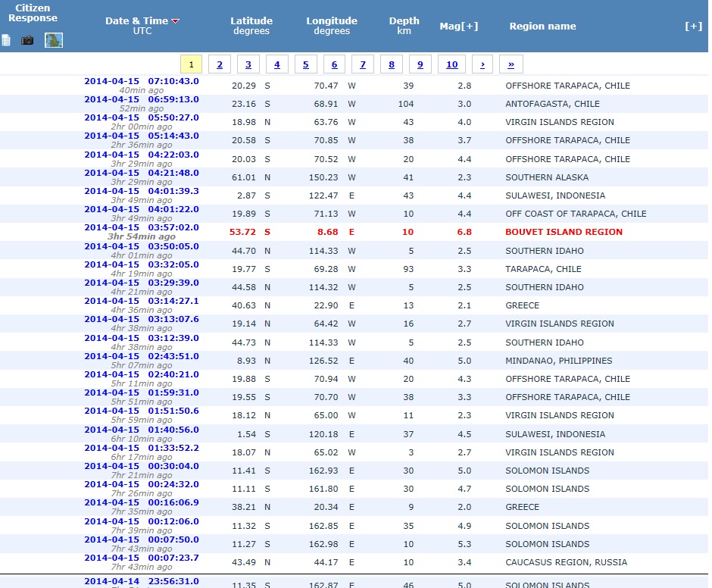
Task: Click CAUCASUS REGION, RUSSIA region text
Action: (567, 562)
